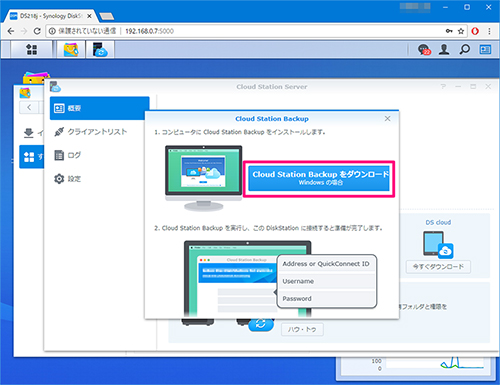Open the widgets panel icon
This screenshot has width=500, height=385.
485,50
